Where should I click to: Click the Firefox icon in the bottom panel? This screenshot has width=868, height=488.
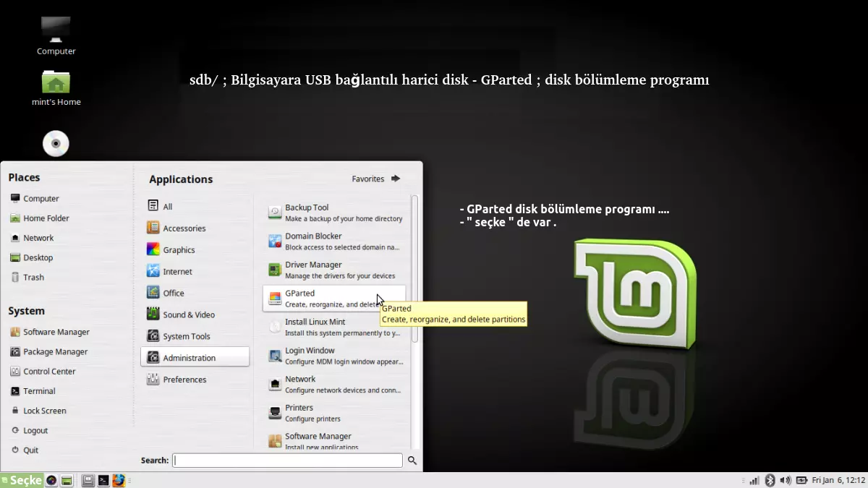coord(119,480)
